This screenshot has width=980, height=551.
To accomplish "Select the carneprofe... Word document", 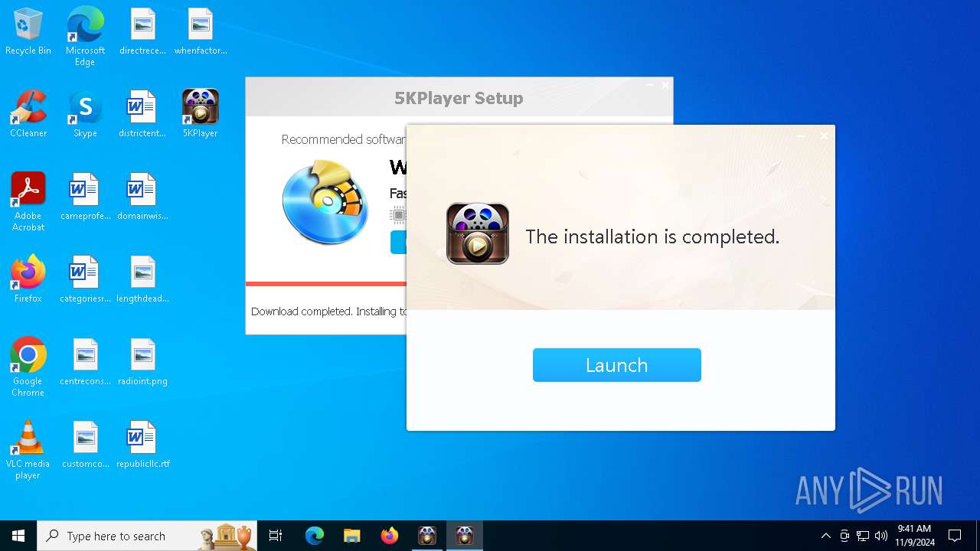I will (x=85, y=197).
